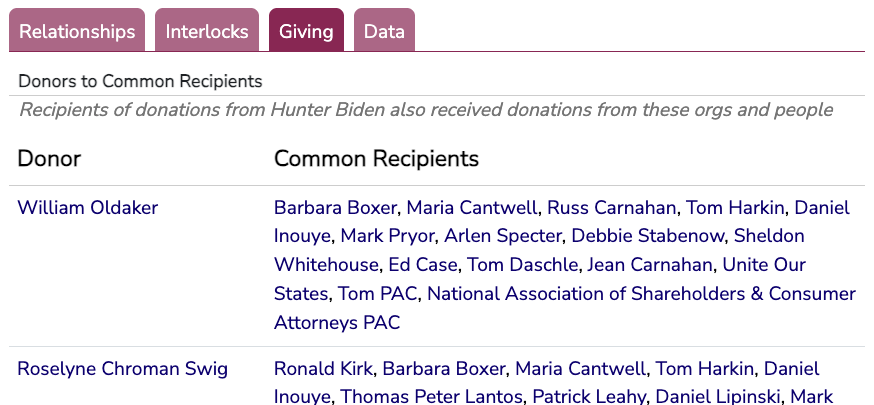The height and width of the screenshot is (405, 874).
Task: Click the Jean Carnahan link
Action: 650,265
